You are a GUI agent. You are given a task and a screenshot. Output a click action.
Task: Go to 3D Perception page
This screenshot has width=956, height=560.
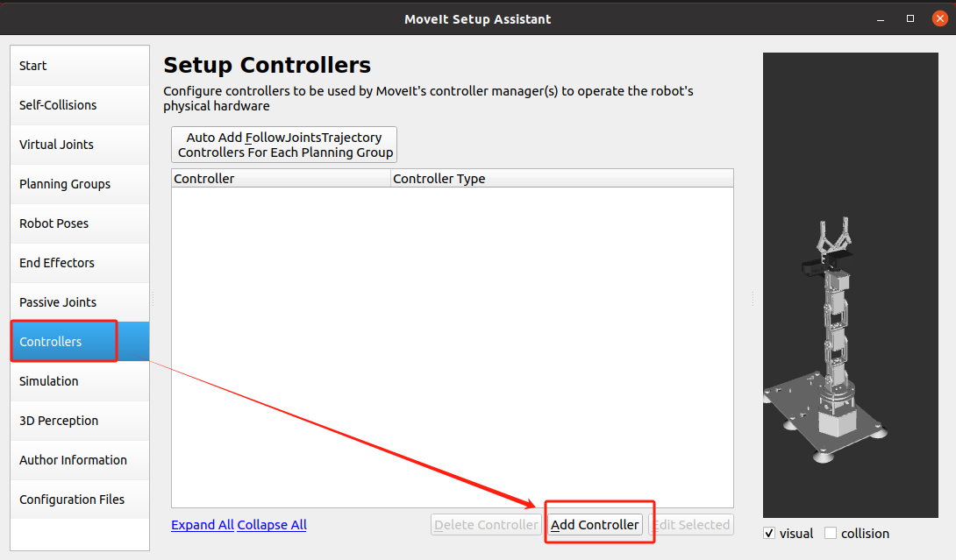pos(80,421)
